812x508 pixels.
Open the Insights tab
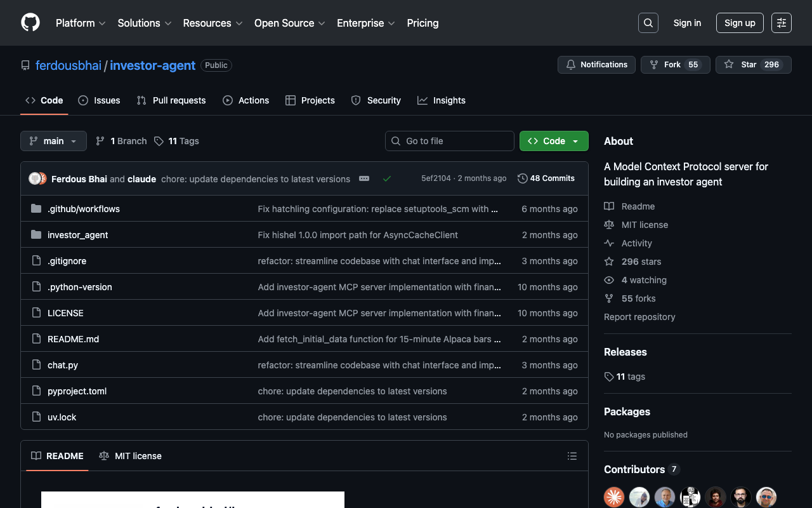pos(442,100)
